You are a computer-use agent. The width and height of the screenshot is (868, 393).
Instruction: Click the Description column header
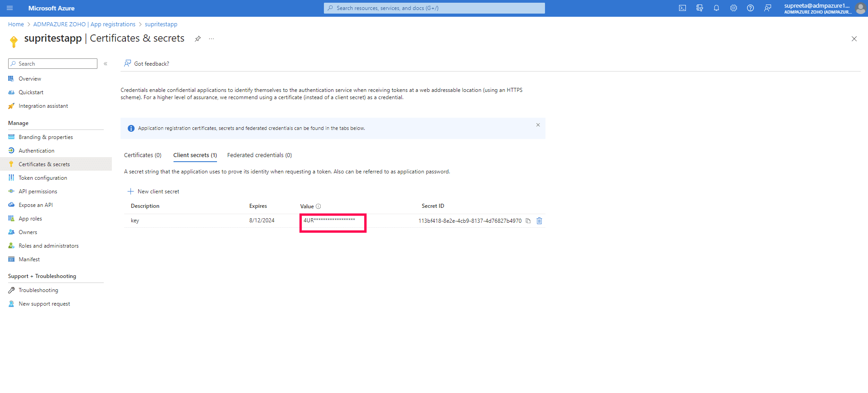[145, 206]
